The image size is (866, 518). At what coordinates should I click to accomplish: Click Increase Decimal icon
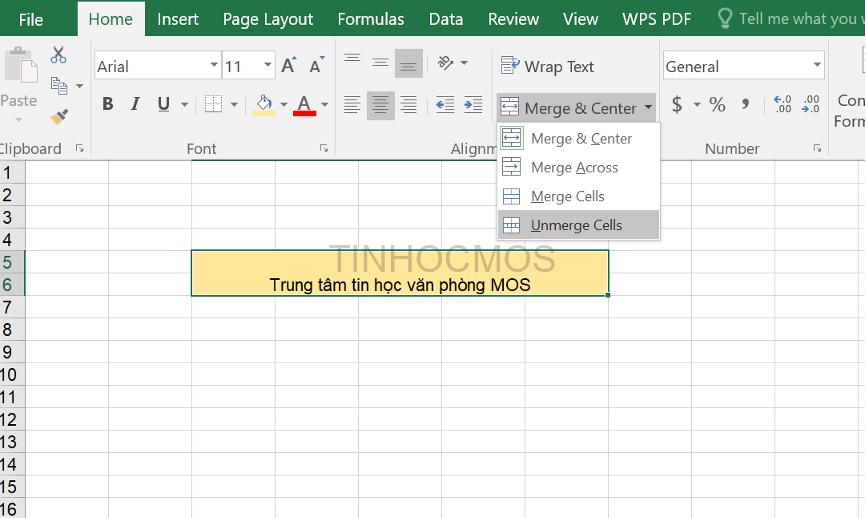pyautogui.click(x=783, y=104)
